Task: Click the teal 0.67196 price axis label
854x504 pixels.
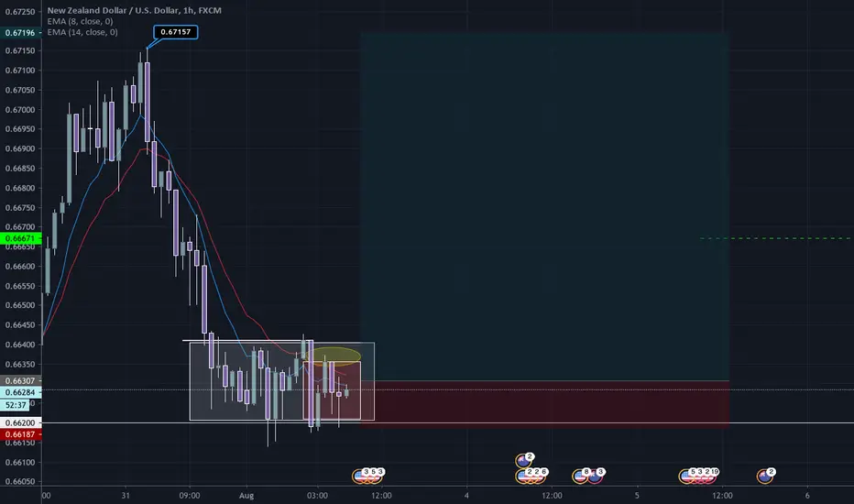Action: click(21, 33)
